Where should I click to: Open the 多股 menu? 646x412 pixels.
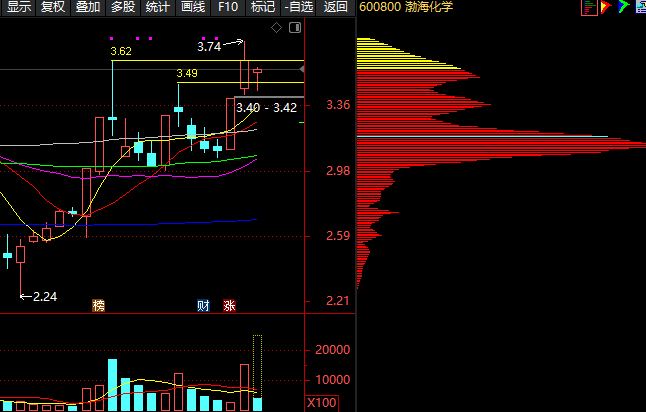[x=123, y=7]
